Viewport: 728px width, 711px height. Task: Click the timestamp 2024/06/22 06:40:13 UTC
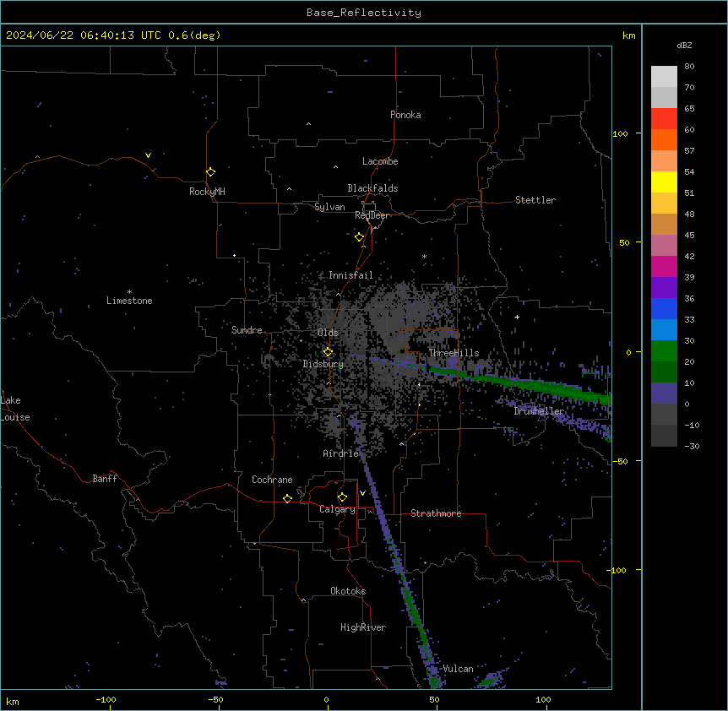tap(83, 35)
